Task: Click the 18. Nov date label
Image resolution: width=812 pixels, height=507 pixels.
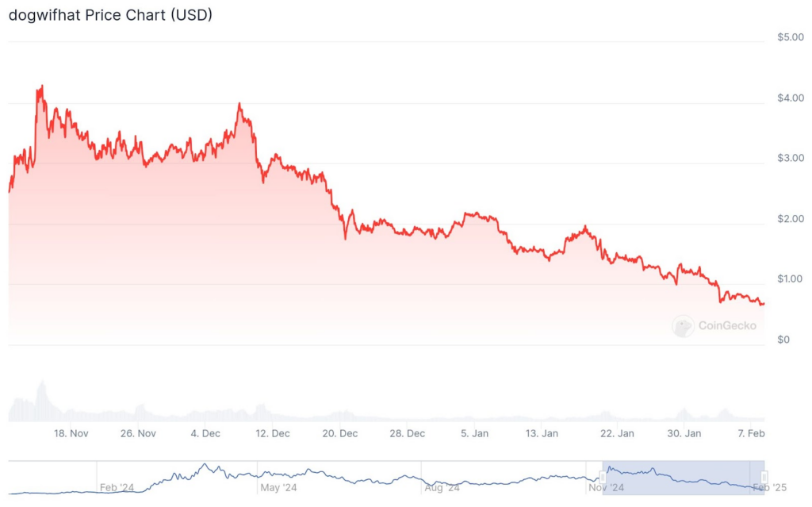Action: click(x=71, y=433)
